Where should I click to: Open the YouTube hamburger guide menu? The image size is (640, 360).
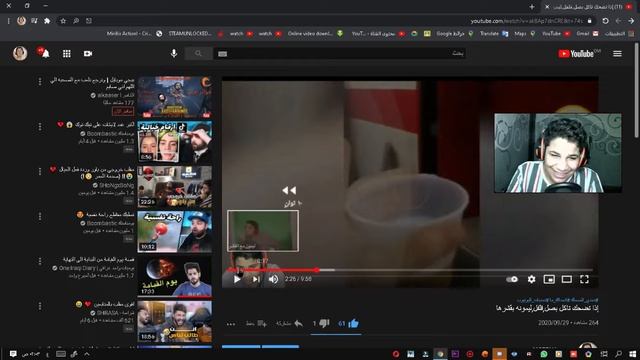[x=617, y=53]
